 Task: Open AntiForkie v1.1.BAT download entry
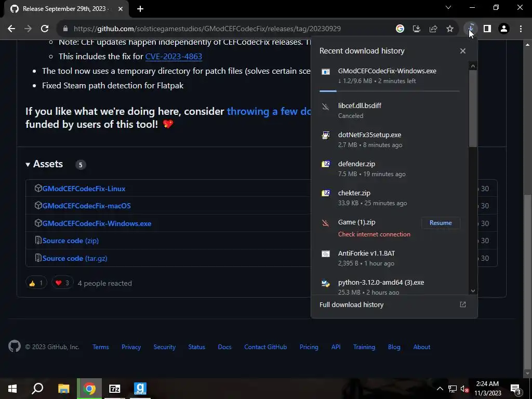390,258
